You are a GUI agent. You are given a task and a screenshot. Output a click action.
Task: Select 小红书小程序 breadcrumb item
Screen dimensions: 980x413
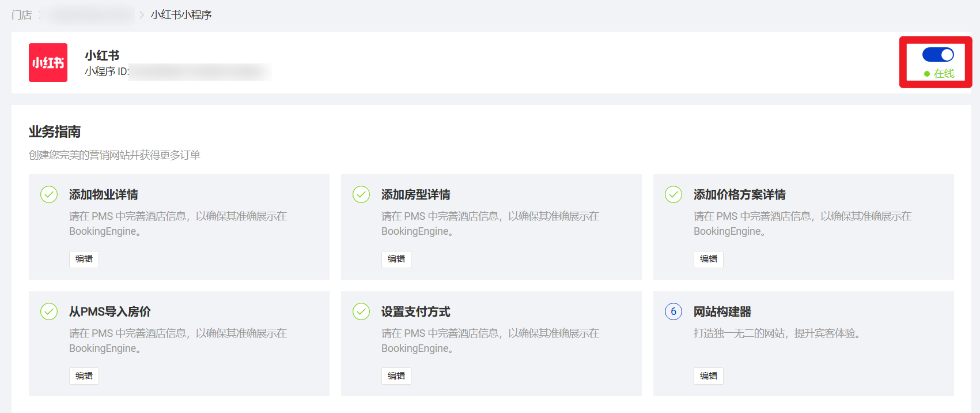(x=181, y=15)
